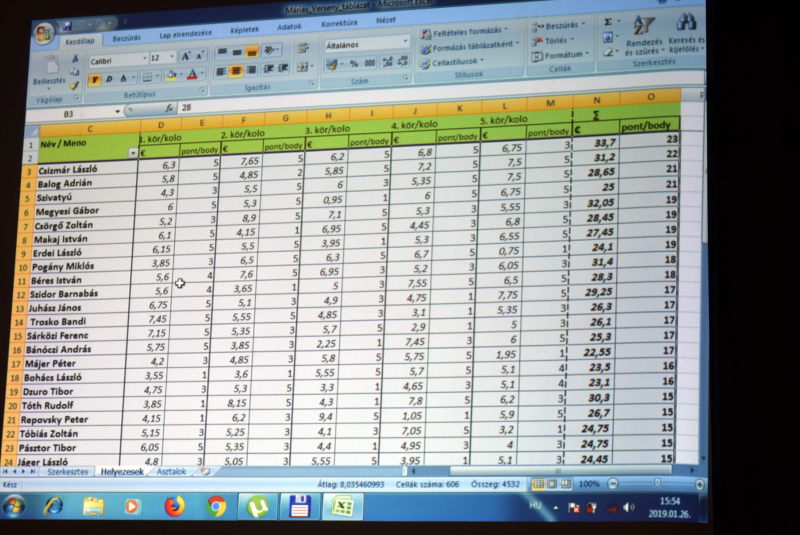
Task: Open Formázás táblázatként dropdown
Action: [469, 47]
